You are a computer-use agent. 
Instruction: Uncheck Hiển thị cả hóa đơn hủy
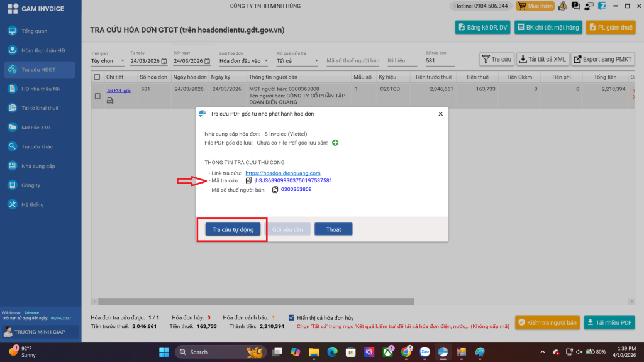291,317
